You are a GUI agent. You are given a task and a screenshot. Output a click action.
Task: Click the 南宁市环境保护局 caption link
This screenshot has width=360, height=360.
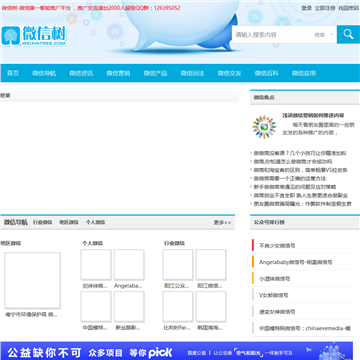(x=31, y=314)
